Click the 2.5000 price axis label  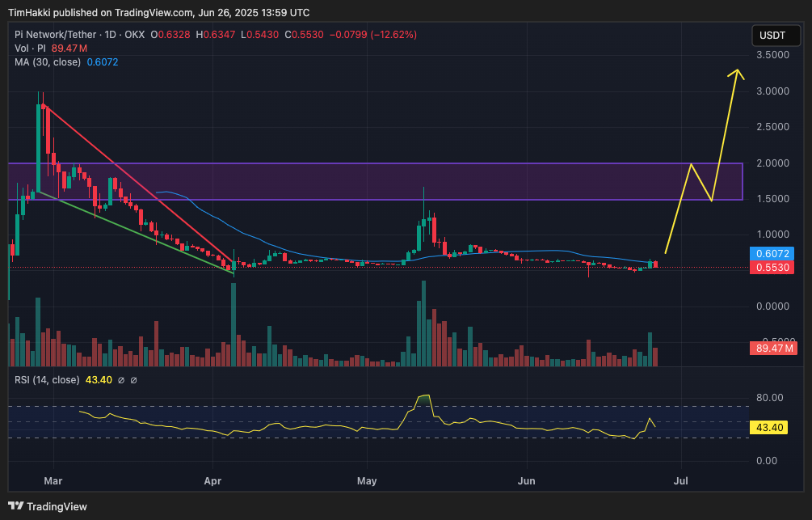(772, 127)
